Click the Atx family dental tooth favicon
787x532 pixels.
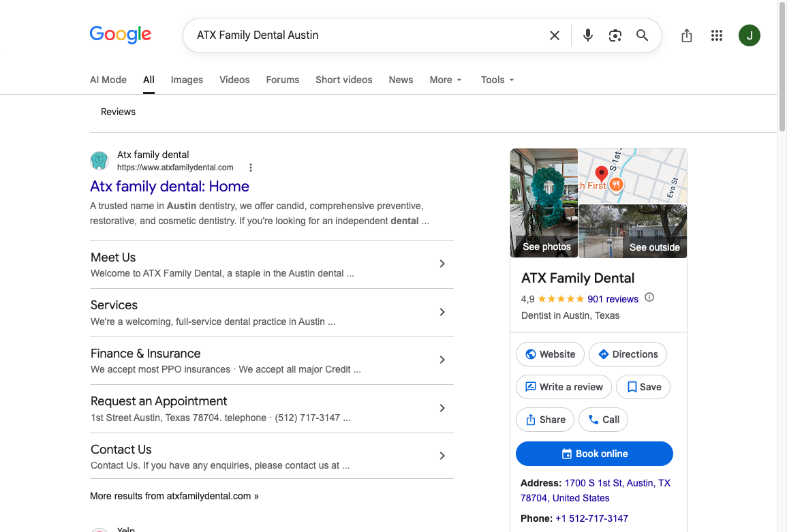coord(99,161)
